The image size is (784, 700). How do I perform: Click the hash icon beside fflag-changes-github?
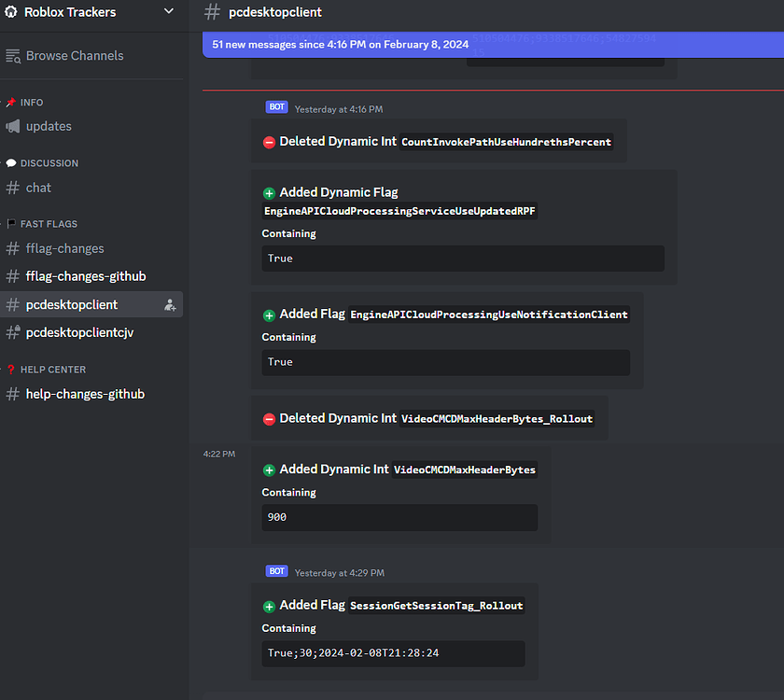12,276
